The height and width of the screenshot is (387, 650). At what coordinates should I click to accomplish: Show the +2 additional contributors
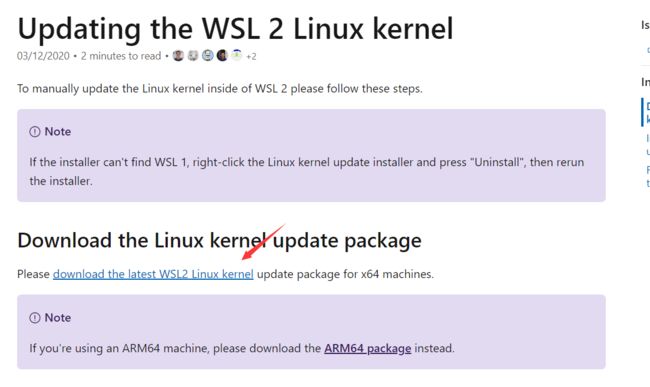click(x=251, y=56)
